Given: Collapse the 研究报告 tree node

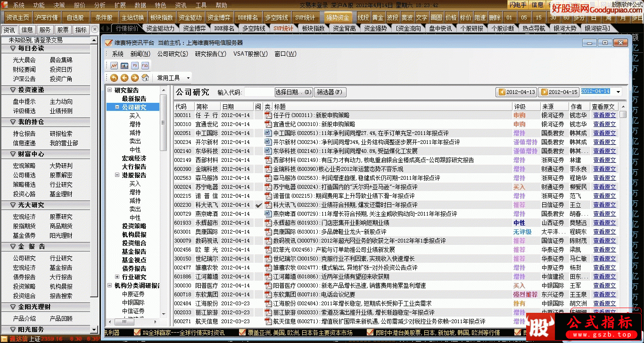Looking at the screenshot, I should [x=110, y=90].
